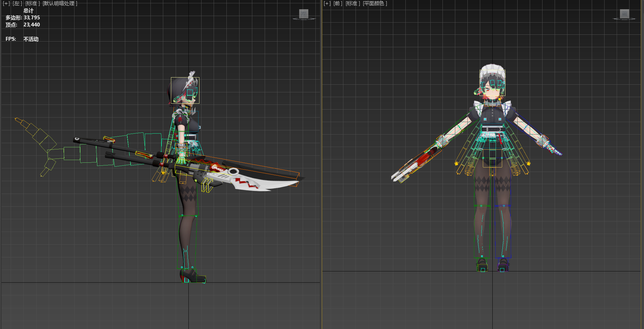Click the ViewCube 左 face in left viewport
Image resolution: width=644 pixels, height=329 pixels.
pyautogui.click(x=304, y=13)
